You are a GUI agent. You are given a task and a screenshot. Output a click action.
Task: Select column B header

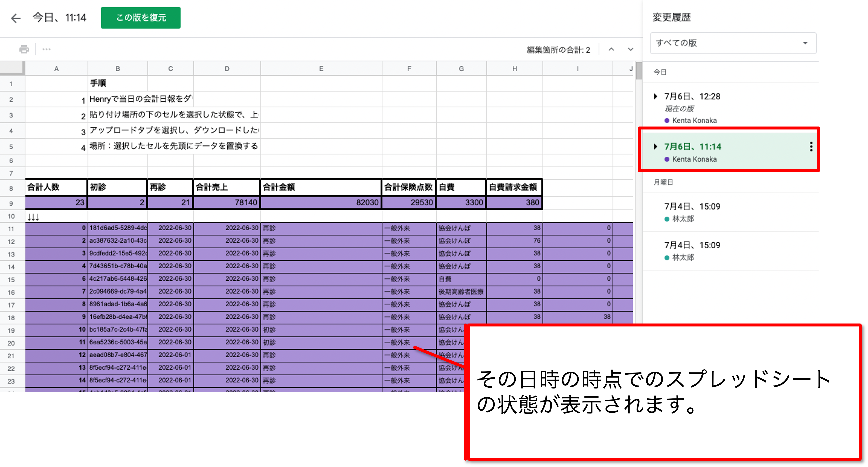point(118,69)
